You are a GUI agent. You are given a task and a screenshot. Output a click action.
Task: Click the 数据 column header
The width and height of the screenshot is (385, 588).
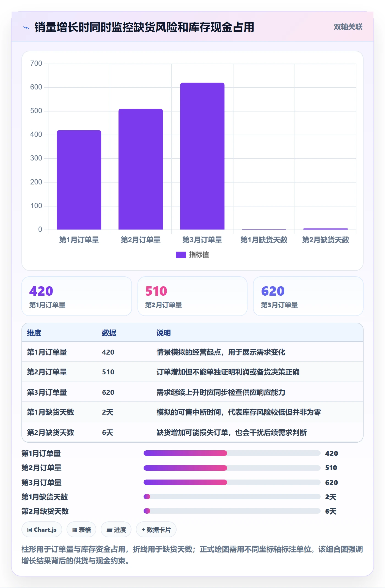[109, 333]
